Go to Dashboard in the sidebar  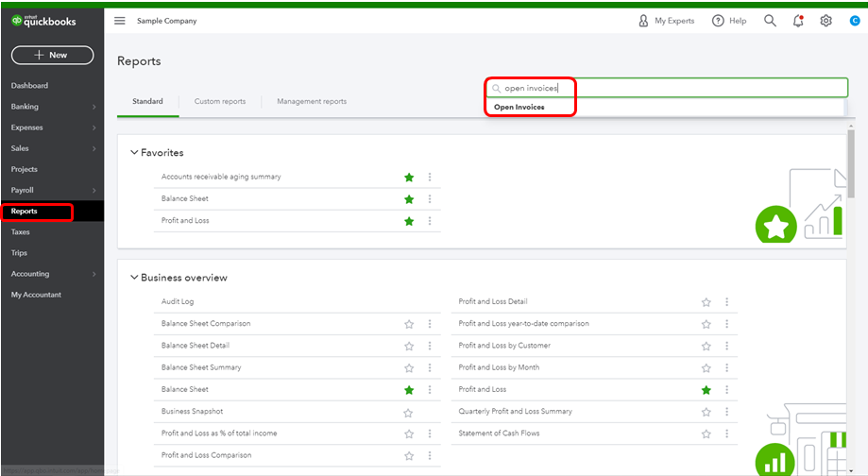29,86
